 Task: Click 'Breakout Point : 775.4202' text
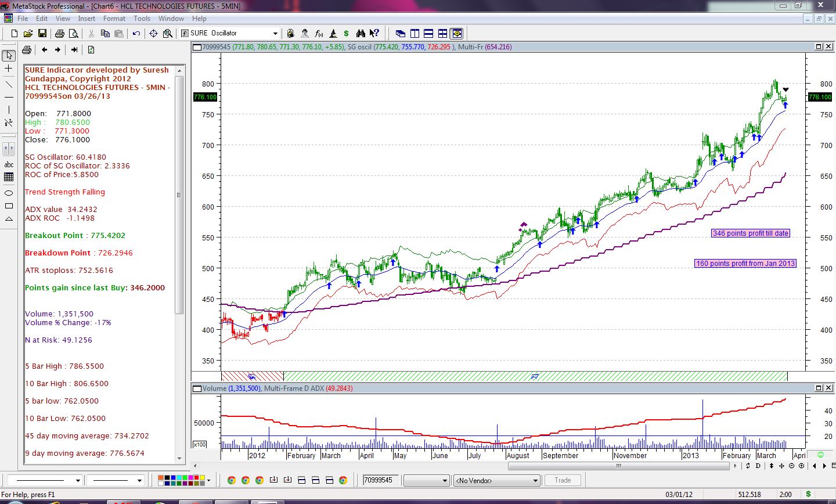(x=75, y=235)
